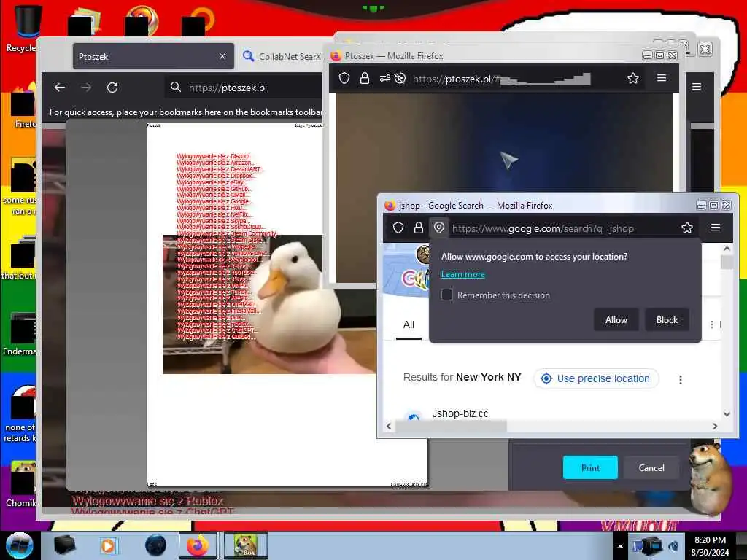Image resolution: width=747 pixels, height=560 pixels.
Task: Open the media player taskbar icon
Action: pyautogui.click(x=108, y=545)
